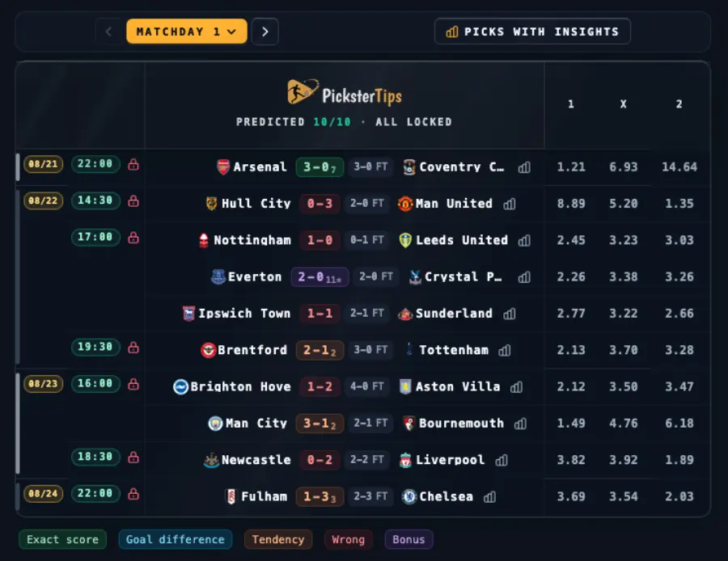728x561 pixels.
Task: Click the PicksterTips logo
Action: (344, 93)
